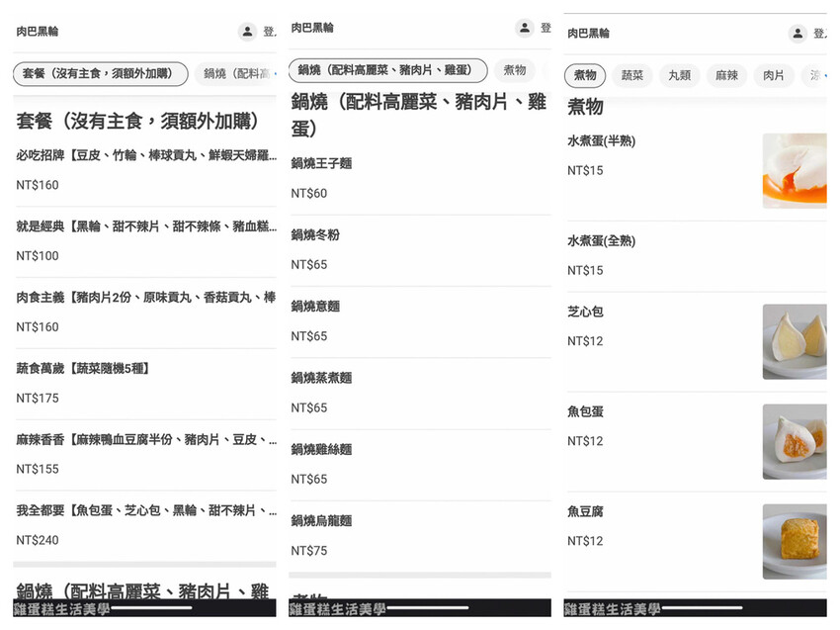The width and height of the screenshot is (840, 630).
Task: Choose the 必吃招牌 set meal for NT$160
Action: 145,169
